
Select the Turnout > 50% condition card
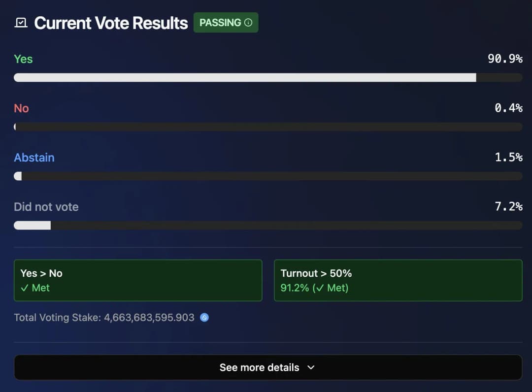[398, 280]
